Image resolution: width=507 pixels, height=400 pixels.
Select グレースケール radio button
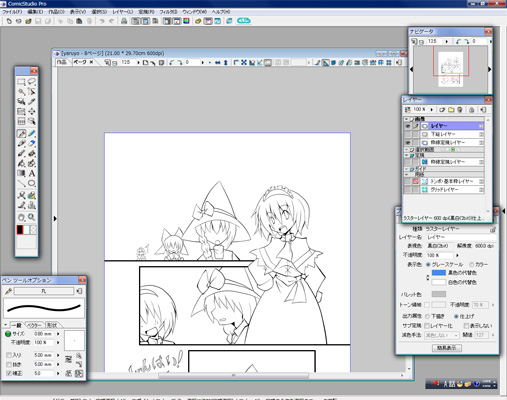pyautogui.click(x=428, y=264)
